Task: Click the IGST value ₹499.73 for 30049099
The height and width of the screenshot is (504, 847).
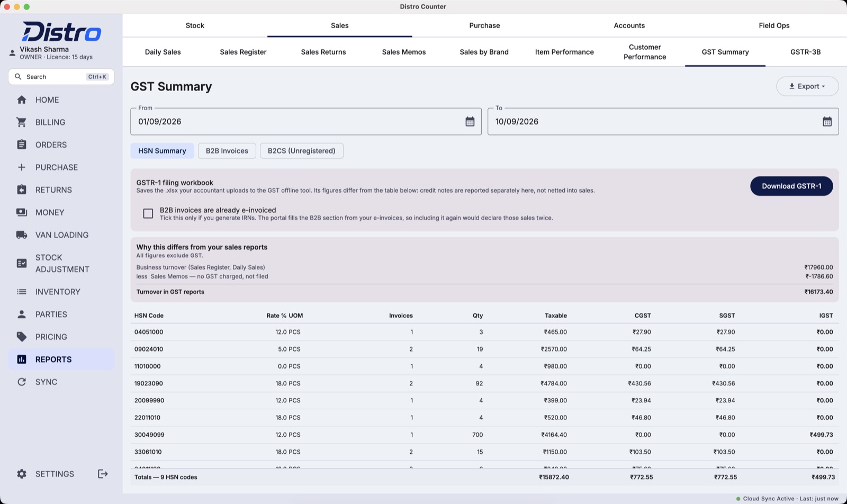Action: [x=821, y=435]
